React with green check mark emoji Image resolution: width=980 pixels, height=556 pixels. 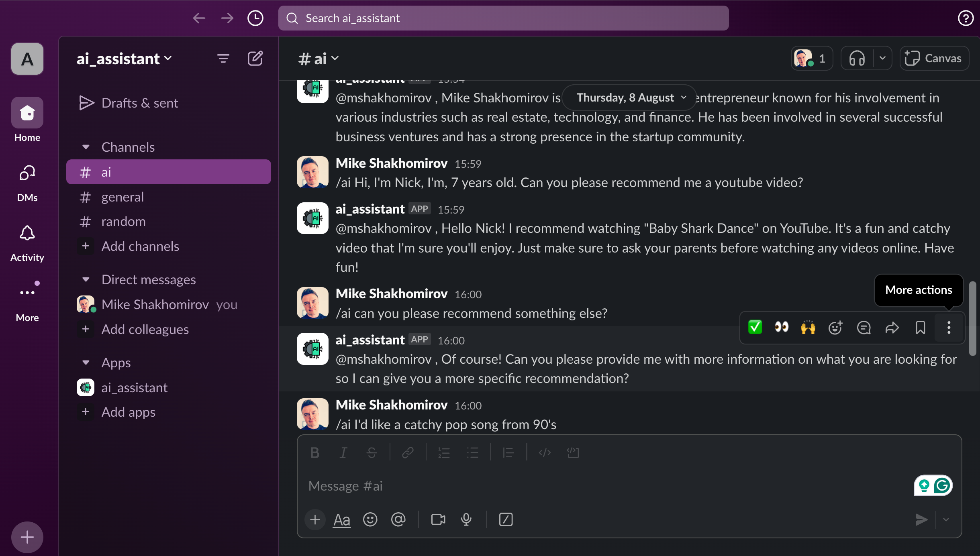(755, 327)
